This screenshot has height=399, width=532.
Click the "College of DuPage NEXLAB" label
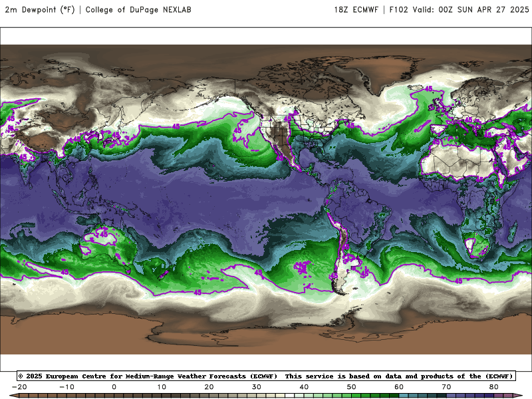(x=138, y=9)
